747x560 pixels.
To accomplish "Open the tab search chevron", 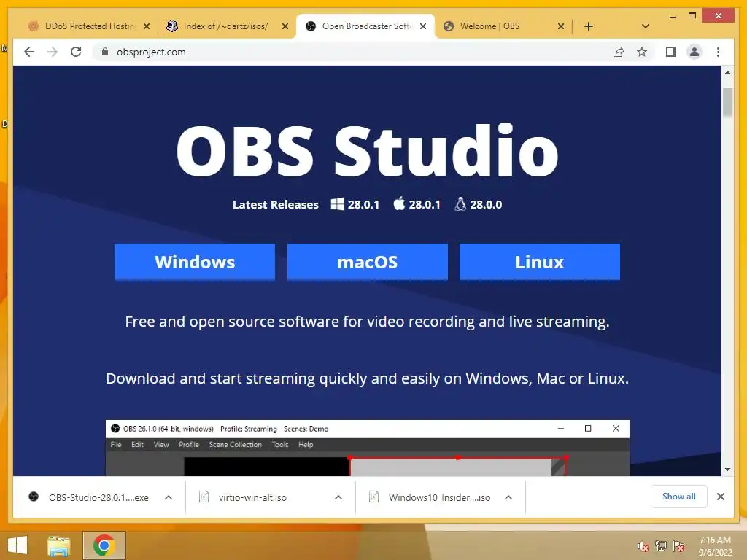I will [645, 26].
